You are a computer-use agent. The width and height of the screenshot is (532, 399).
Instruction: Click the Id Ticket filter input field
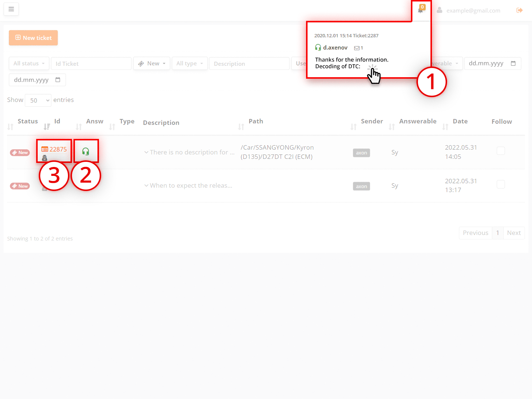[x=91, y=64]
